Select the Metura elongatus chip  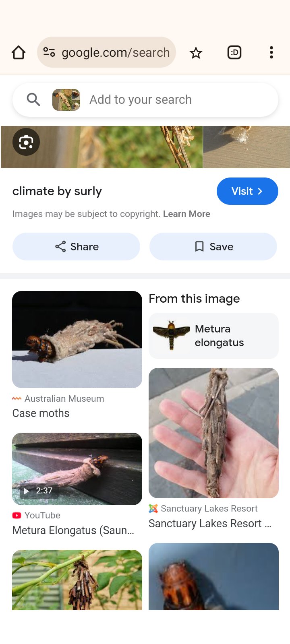[213, 336]
